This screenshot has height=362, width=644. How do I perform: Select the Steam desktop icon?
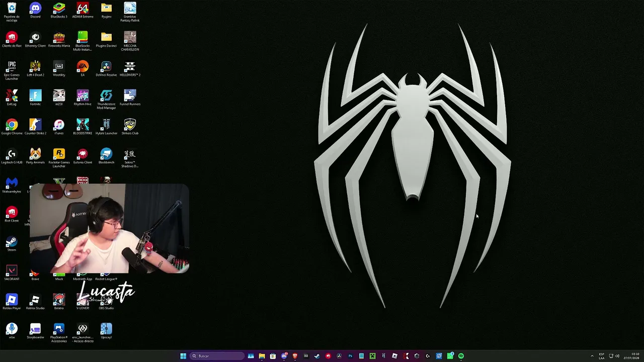[12, 244]
